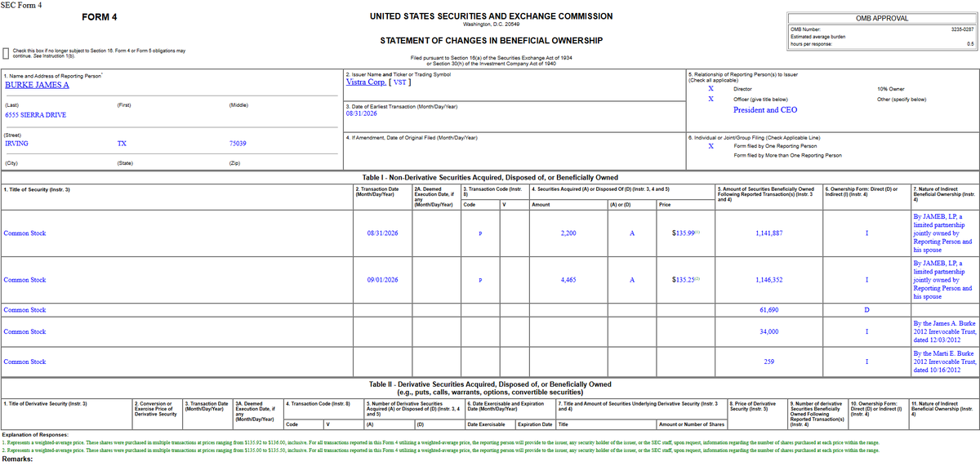
Task: Click the '10% Owner' relationship label
Action: click(x=890, y=88)
